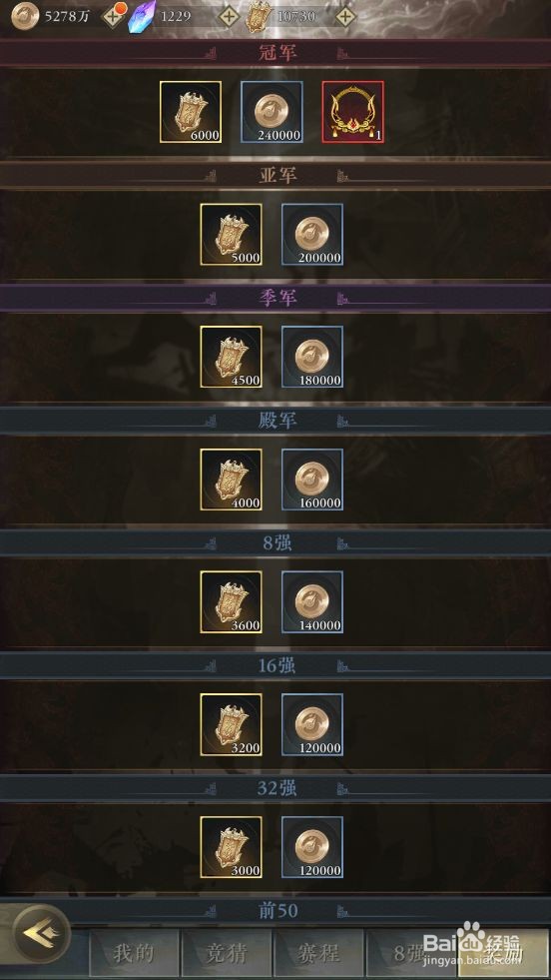Tap the 4500 badge reward under 季军
The width and height of the screenshot is (551, 980).
pyautogui.click(x=232, y=357)
